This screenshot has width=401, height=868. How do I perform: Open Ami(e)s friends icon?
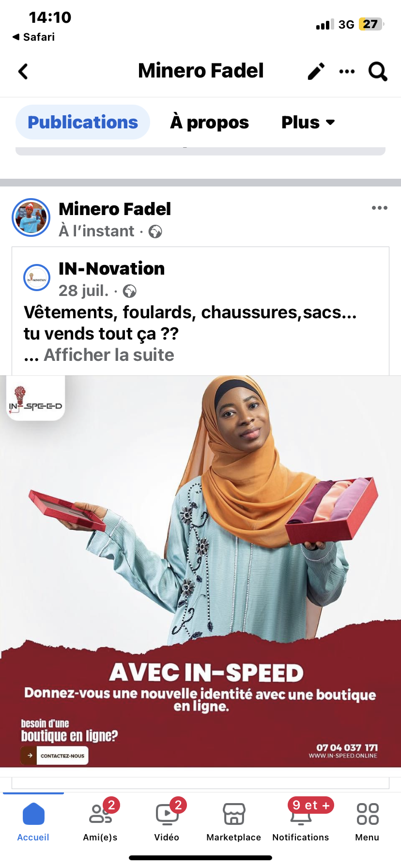tap(100, 814)
